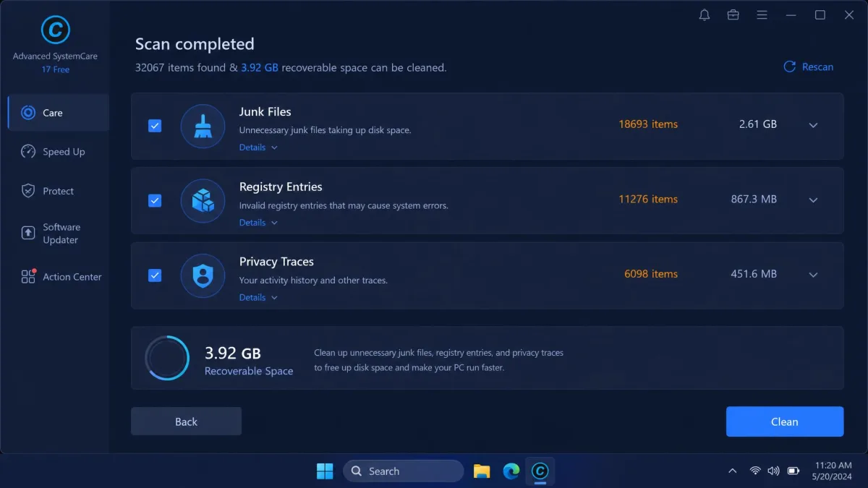868x488 pixels.
Task: Click the Registry Entries cubes icon
Action: [203, 200]
